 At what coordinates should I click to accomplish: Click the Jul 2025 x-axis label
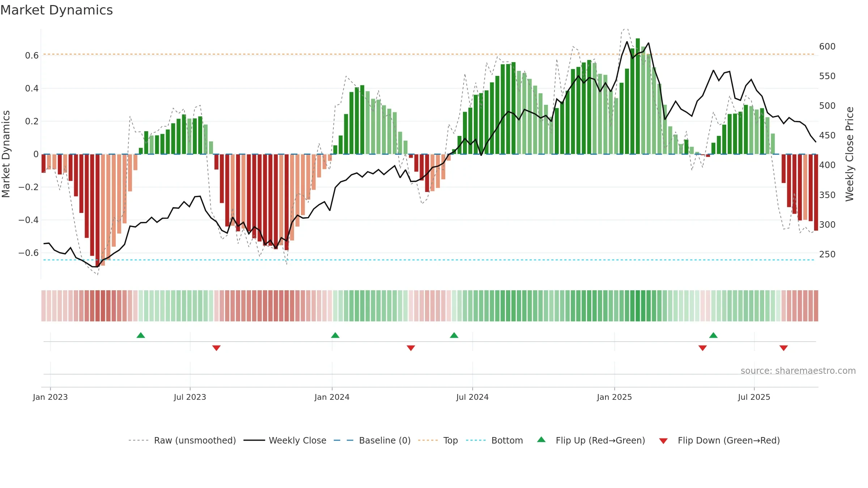754,397
